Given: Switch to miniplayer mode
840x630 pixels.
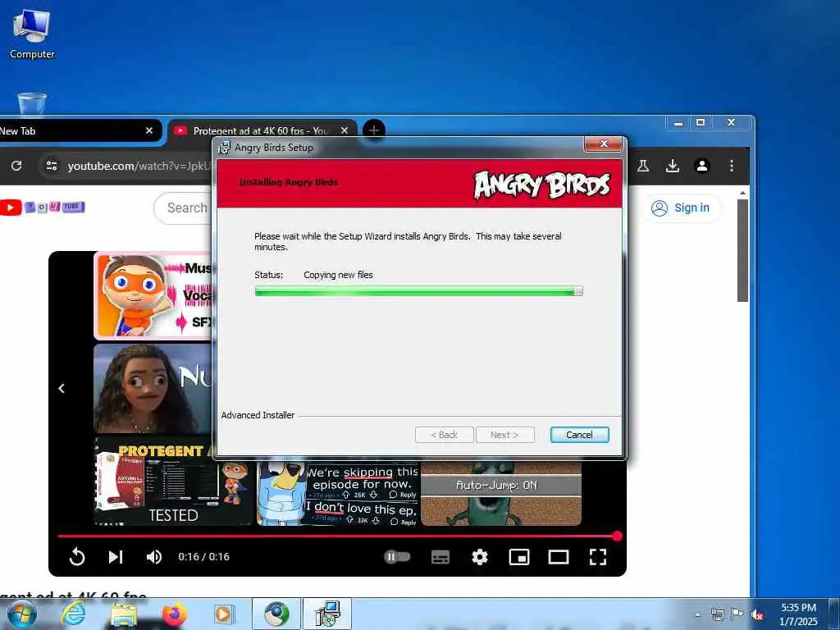Looking at the screenshot, I should [519, 557].
